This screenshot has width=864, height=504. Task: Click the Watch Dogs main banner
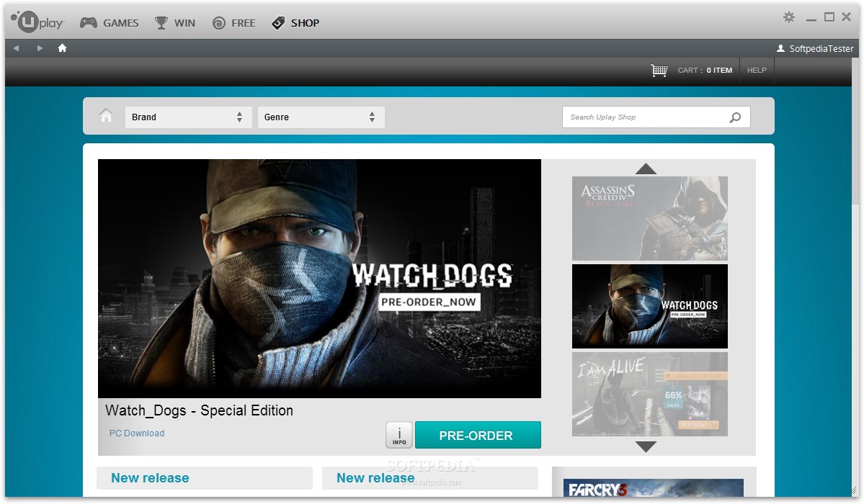pos(320,279)
